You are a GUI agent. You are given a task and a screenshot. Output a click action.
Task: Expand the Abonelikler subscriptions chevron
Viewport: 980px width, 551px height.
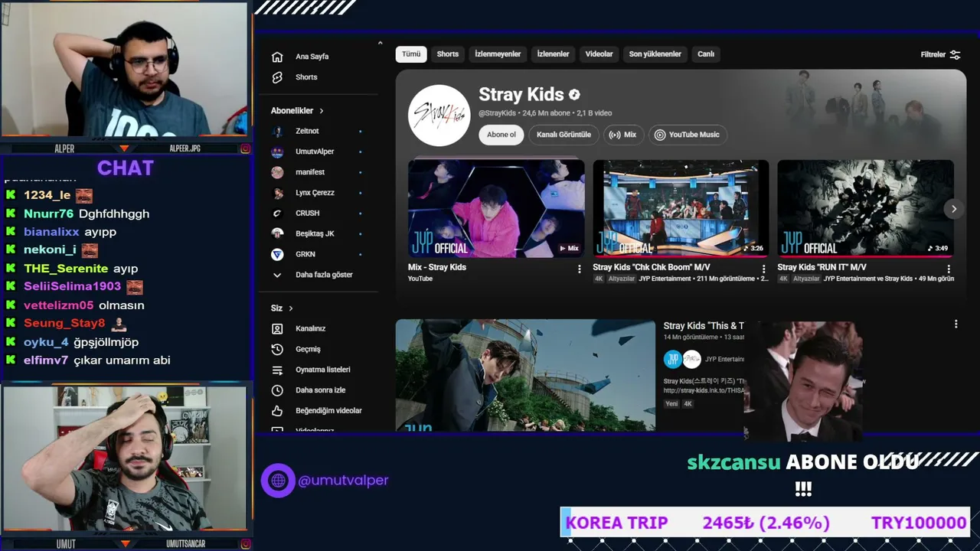click(x=322, y=111)
